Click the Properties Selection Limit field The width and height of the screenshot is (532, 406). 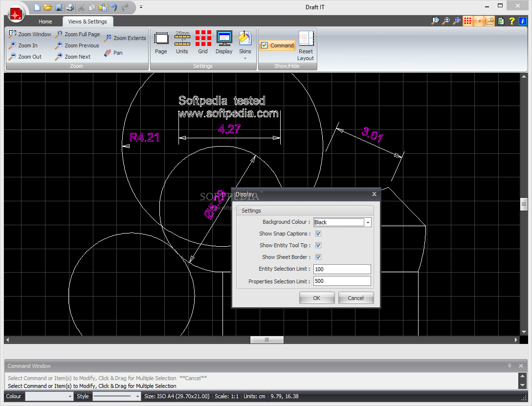tap(342, 281)
